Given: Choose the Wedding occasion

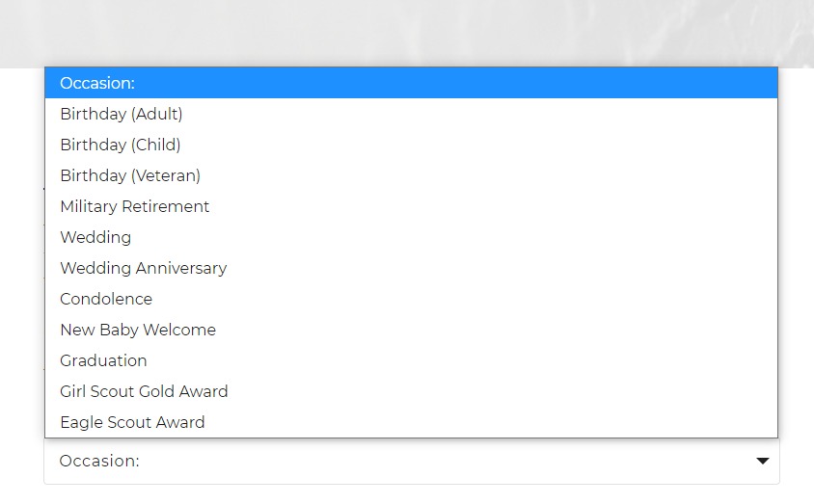Looking at the screenshot, I should coord(411,237).
